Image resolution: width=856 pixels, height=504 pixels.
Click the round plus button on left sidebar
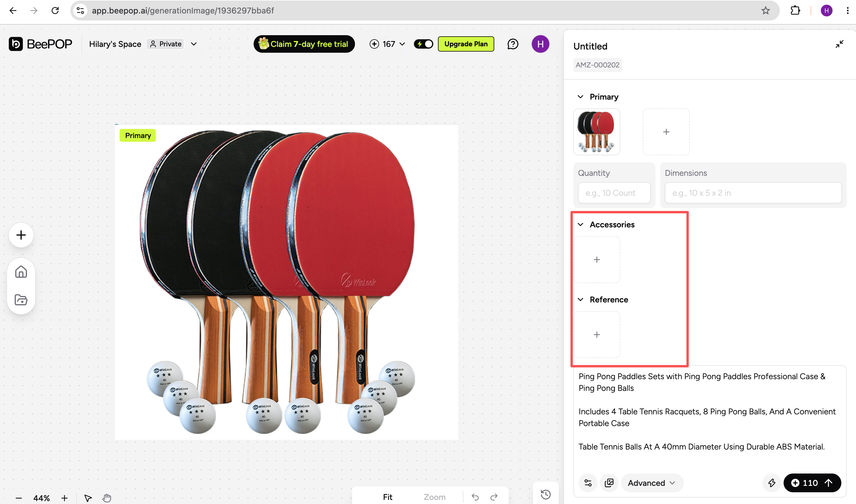tap(21, 235)
